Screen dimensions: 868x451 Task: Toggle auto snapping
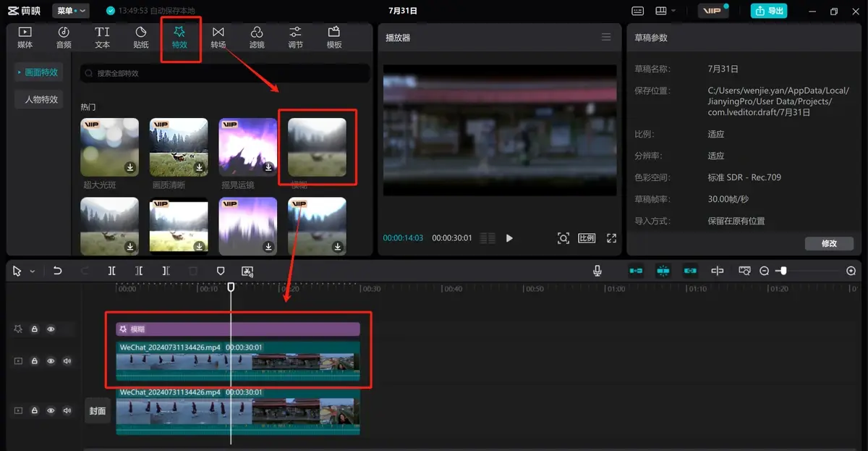(x=663, y=270)
